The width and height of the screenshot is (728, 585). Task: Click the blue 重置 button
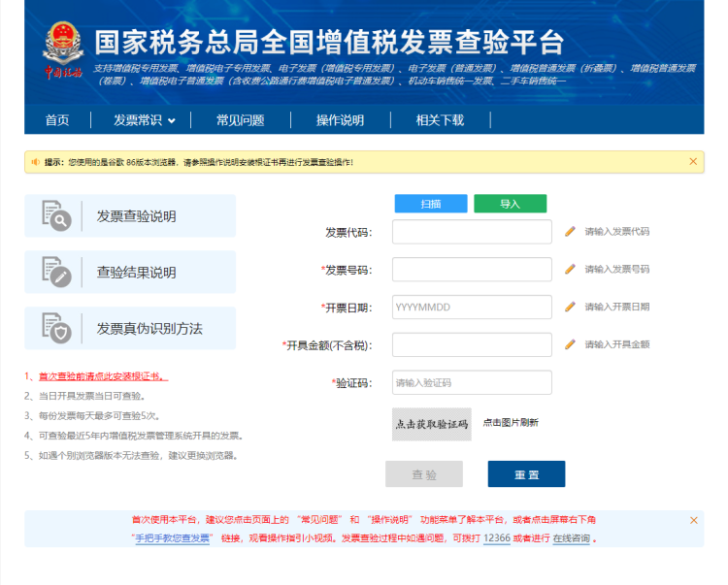click(x=526, y=474)
